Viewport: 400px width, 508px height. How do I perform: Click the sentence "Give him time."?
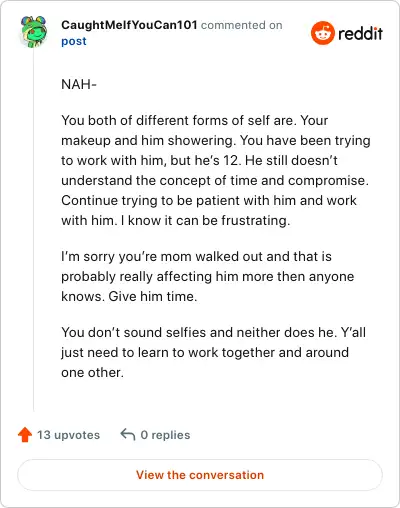(153, 296)
